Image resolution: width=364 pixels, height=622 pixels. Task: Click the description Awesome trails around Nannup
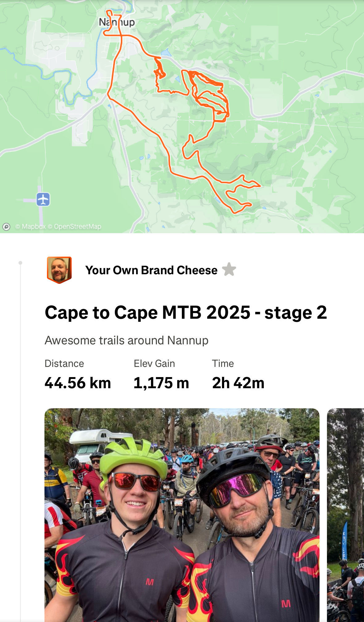(126, 340)
